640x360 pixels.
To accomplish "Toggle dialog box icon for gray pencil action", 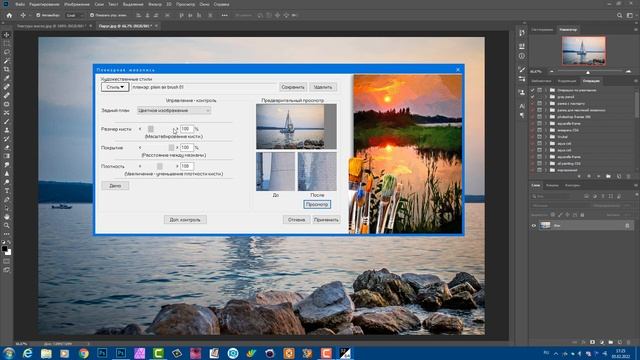I will (x=539, y=97).
